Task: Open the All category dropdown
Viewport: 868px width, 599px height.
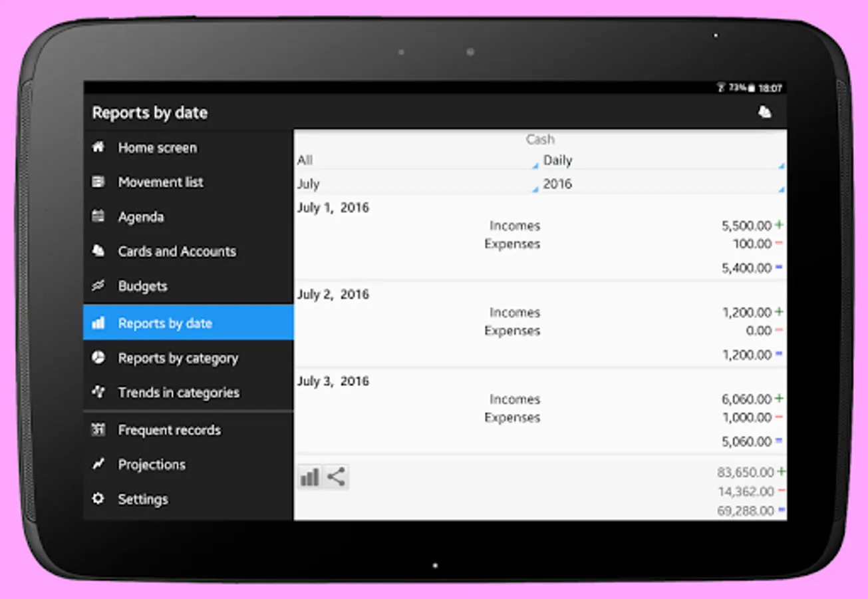Action: pos(417,160)
